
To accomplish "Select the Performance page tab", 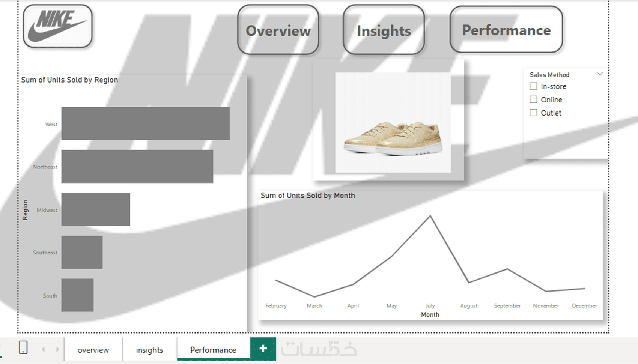I will tap(213, 350).
